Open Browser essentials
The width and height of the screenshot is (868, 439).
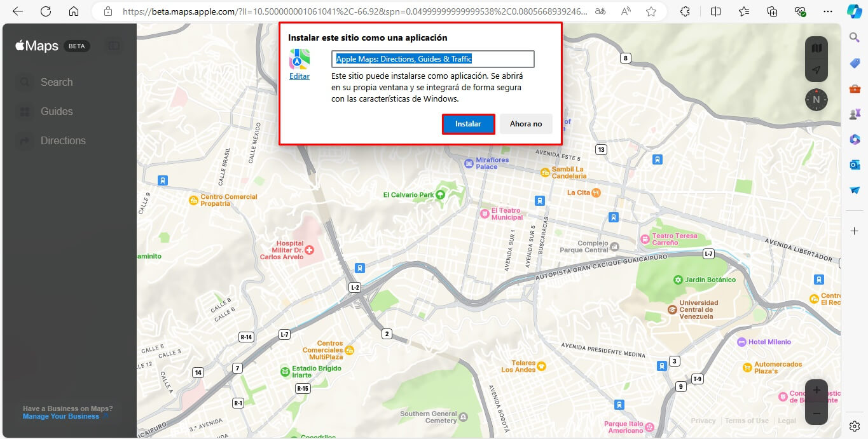[x=800, y=11]
